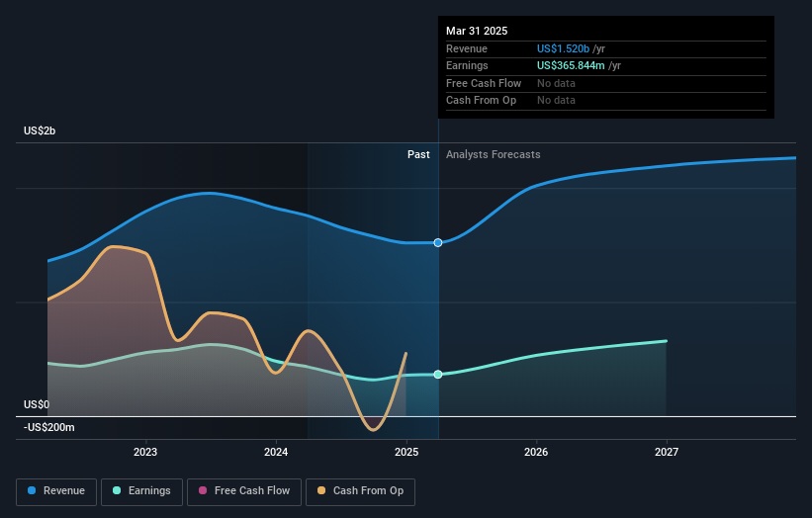Click the US$1.520b revenue value in tooltip

563,48
